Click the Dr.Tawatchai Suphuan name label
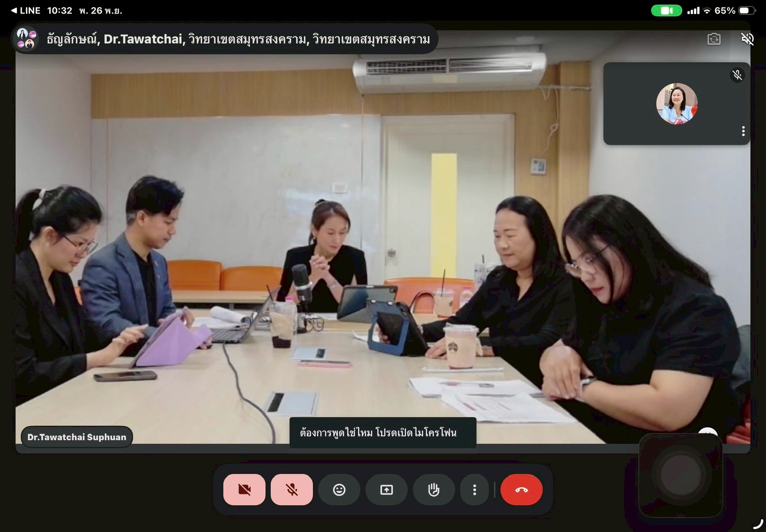This screenshot has width=766, height=532. point(77,437)
